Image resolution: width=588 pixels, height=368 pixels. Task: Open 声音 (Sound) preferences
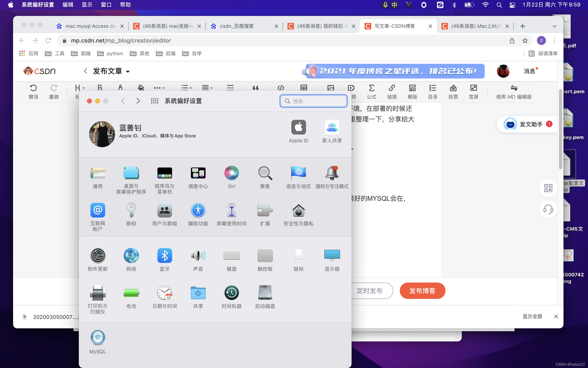pyautogui.click(x=198, y=260)
